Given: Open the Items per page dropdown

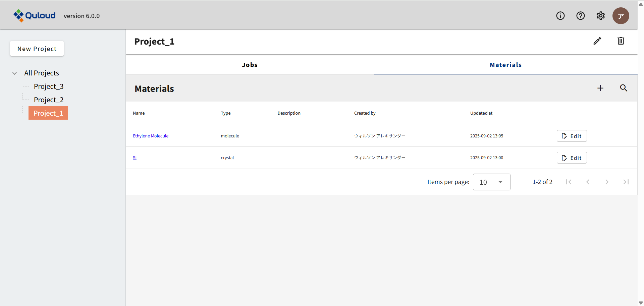Looking at the screenshot, I should [491, 182].
